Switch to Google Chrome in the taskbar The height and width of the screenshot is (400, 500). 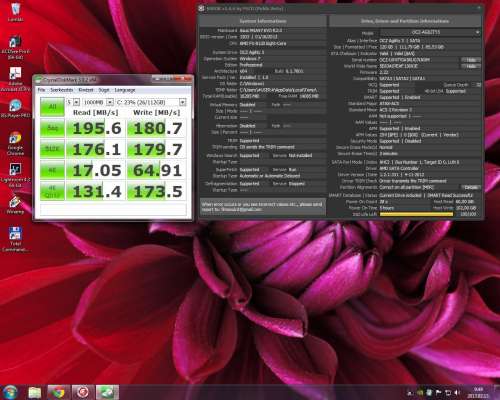coord(58,392)
